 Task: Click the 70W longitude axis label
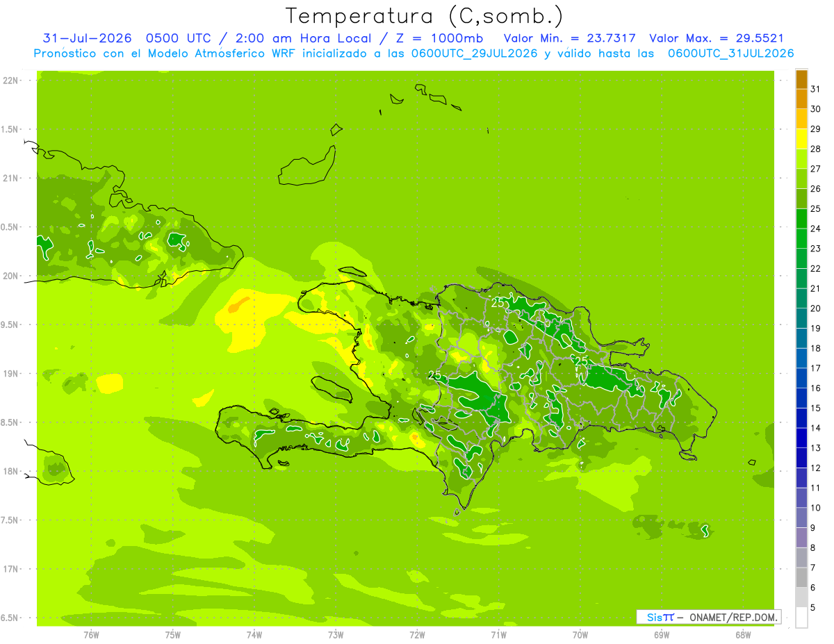click(x=580, y=634)
